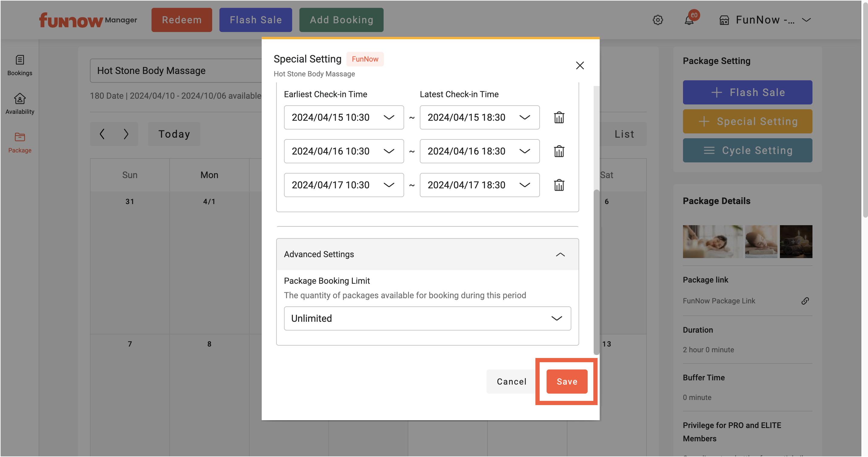Click the Flash Sale button in header

255,20
